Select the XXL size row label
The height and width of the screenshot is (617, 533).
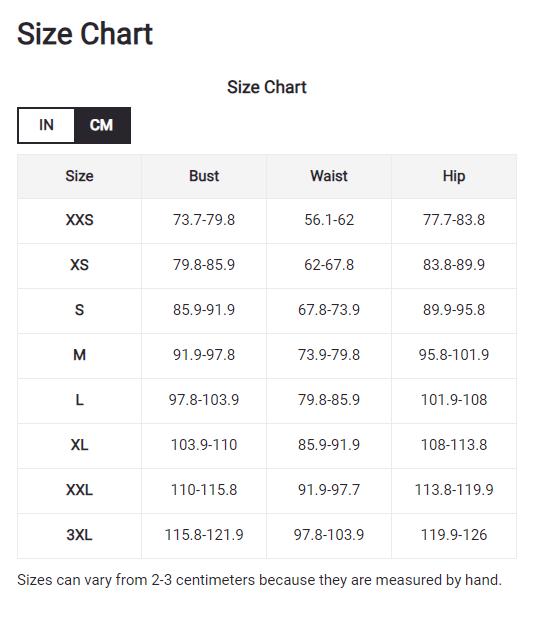pyautogui.click(x=79, y=490)
